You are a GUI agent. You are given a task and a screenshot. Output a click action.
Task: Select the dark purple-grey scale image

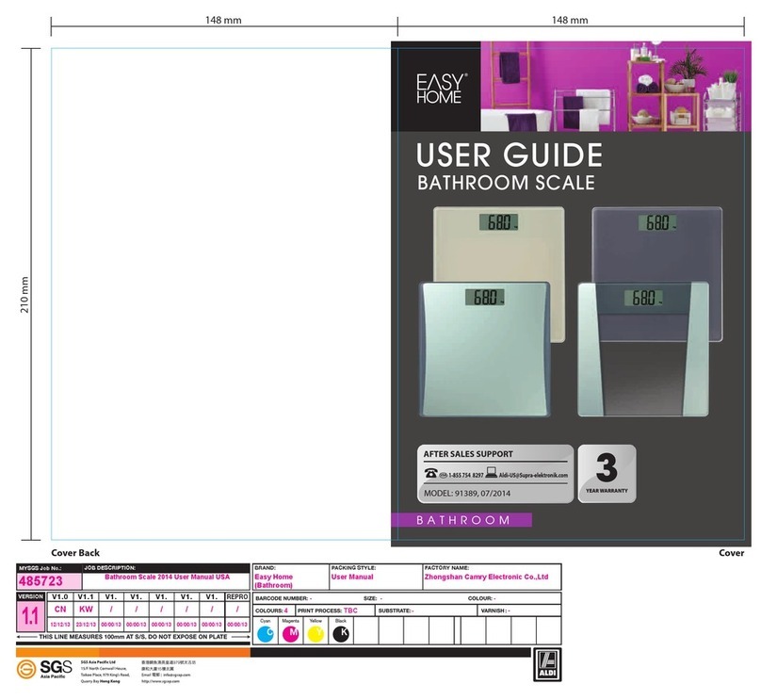click(x=657, y=244)
